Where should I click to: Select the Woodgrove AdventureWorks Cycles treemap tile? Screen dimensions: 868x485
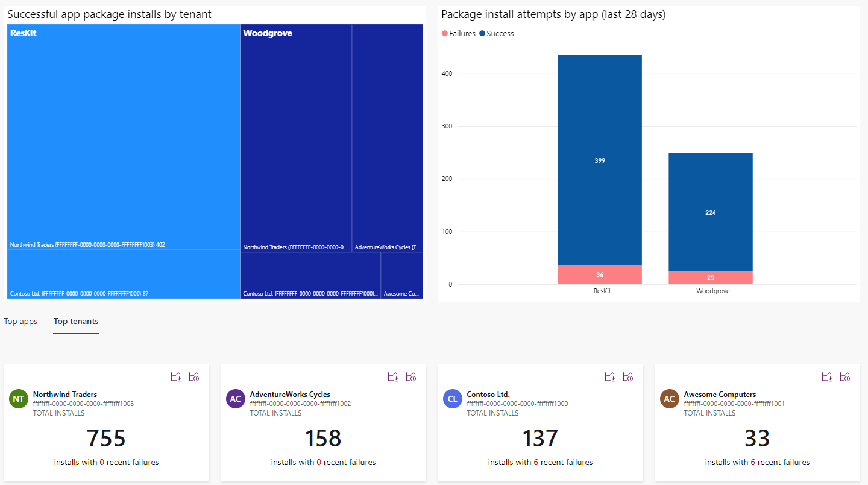click(x=388, y=138)
